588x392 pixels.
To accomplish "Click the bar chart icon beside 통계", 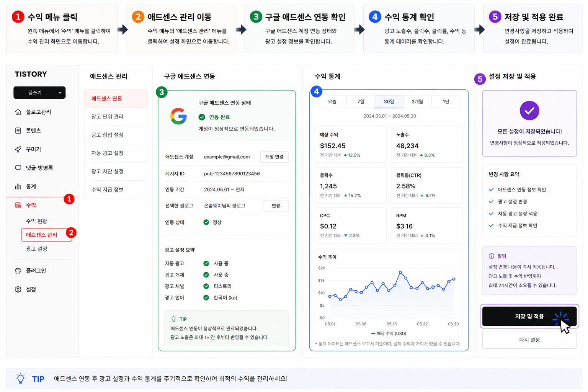I will 18,186.
